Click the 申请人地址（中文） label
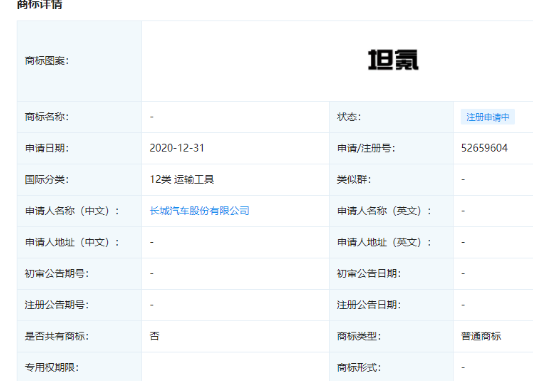 click(x=72, y=242)
